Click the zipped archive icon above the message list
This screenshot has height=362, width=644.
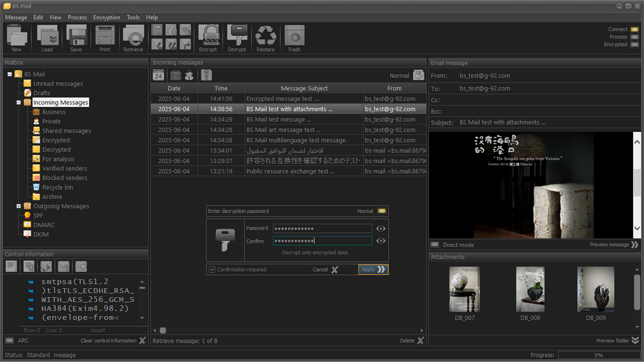(x=206, y=75)
